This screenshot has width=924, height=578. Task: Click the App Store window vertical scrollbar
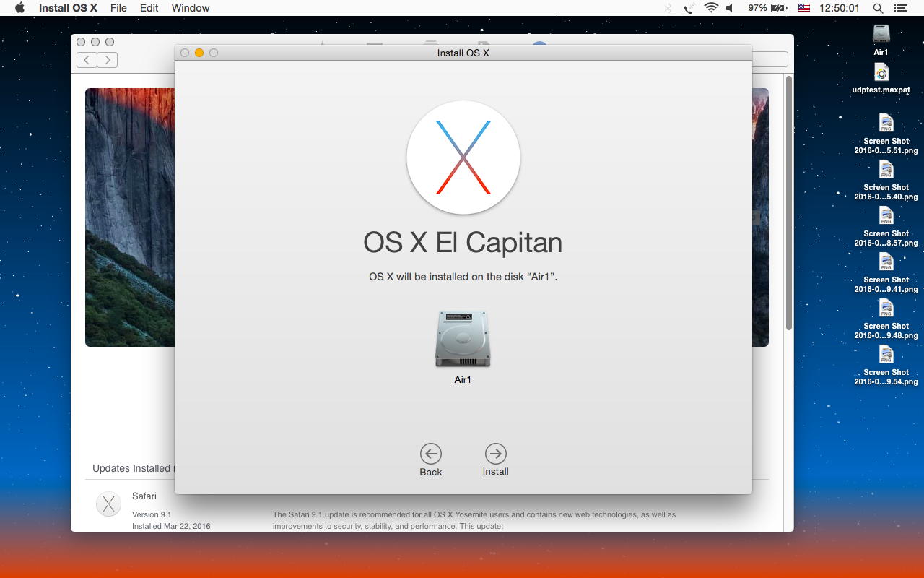pos(789,202)
